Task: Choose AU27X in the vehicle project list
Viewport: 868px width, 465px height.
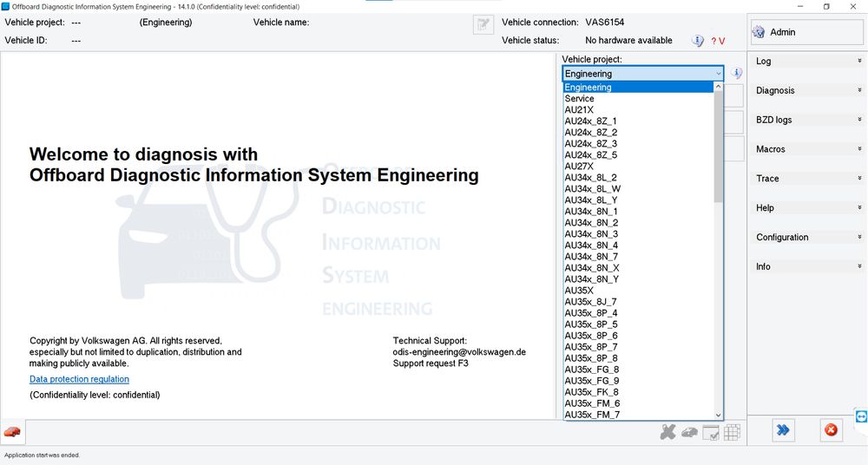Action: click(580, 167)
